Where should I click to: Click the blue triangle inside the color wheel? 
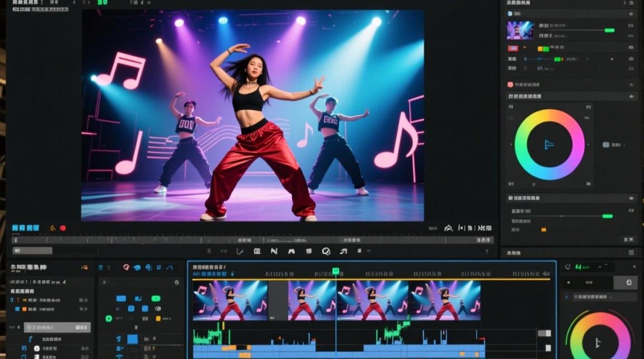pyautogui.click(x=549, y=144)
